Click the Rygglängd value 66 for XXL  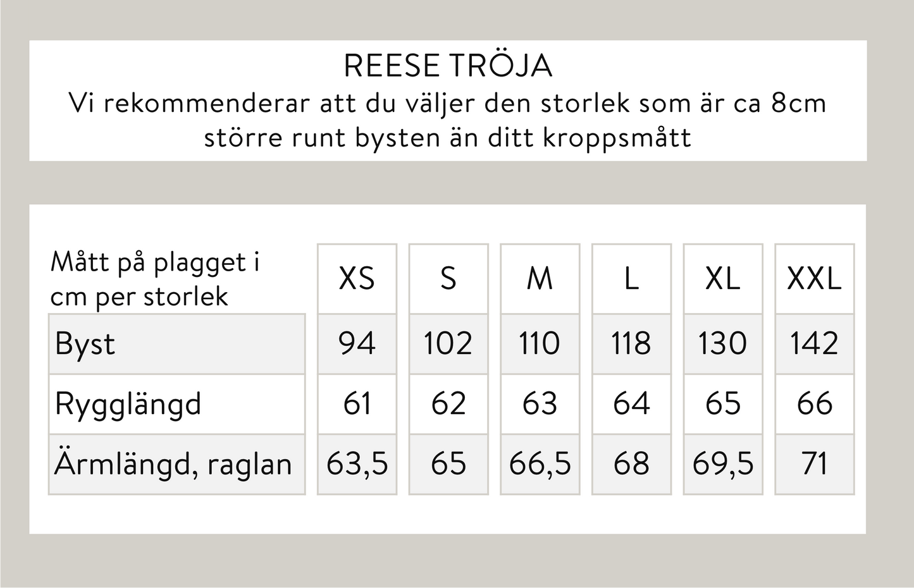[814, 404]
